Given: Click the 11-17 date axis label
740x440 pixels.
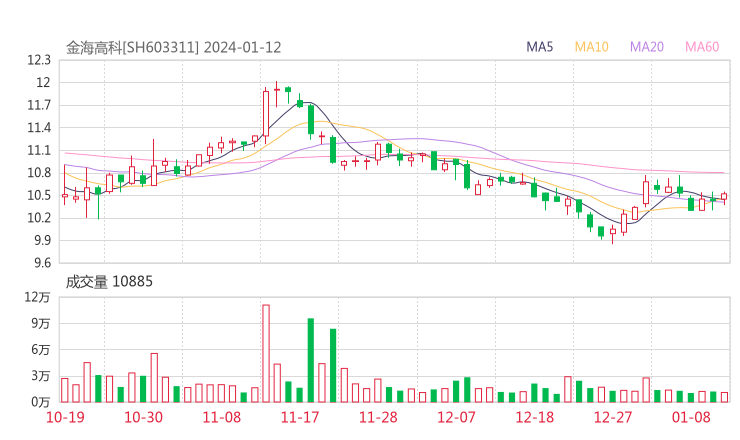Looking at the screenshot, I should coord(300,417).
